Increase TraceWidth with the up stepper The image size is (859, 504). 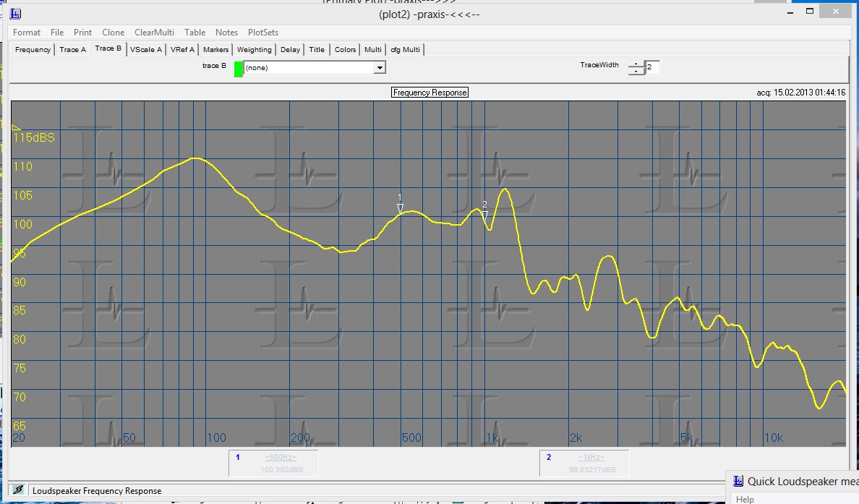[x=636, y=64]
